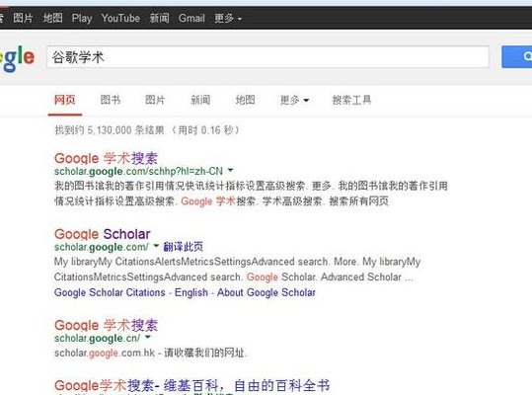Image resolution: width=532 pixels, height=395 pixels.
Task: Open the About Google Scholar sublink
Action: click(x=266, y=292)
